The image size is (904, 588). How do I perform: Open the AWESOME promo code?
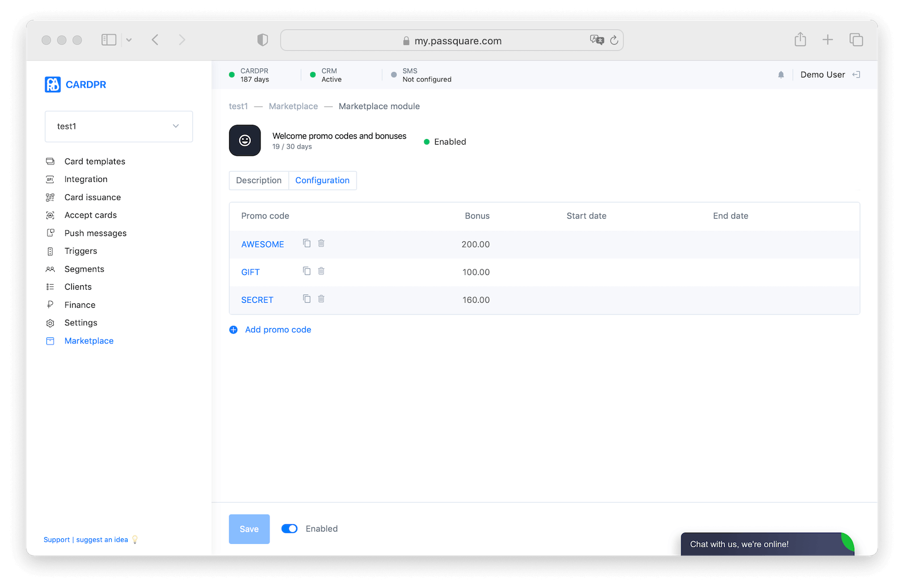263,245
